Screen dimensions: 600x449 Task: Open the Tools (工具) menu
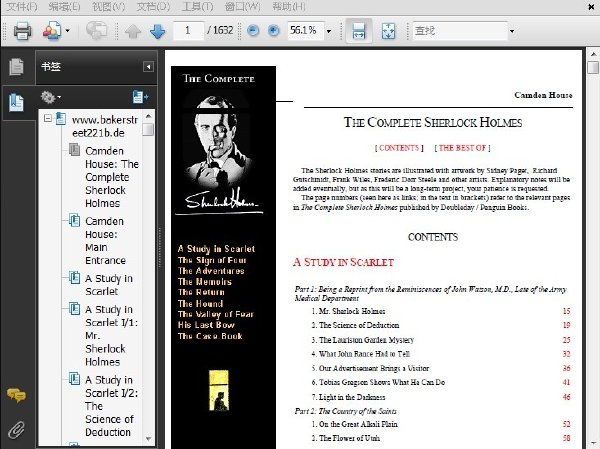pos(197,7)
